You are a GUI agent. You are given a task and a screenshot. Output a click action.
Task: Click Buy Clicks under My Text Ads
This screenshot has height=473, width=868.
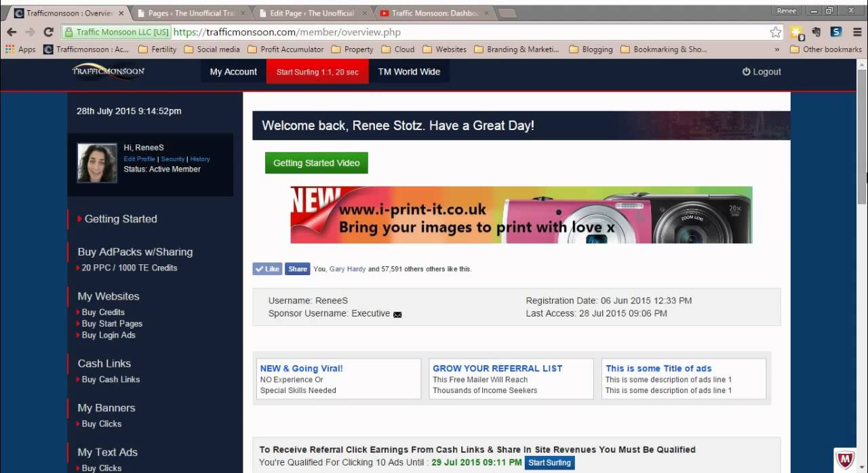click(101, 468)
